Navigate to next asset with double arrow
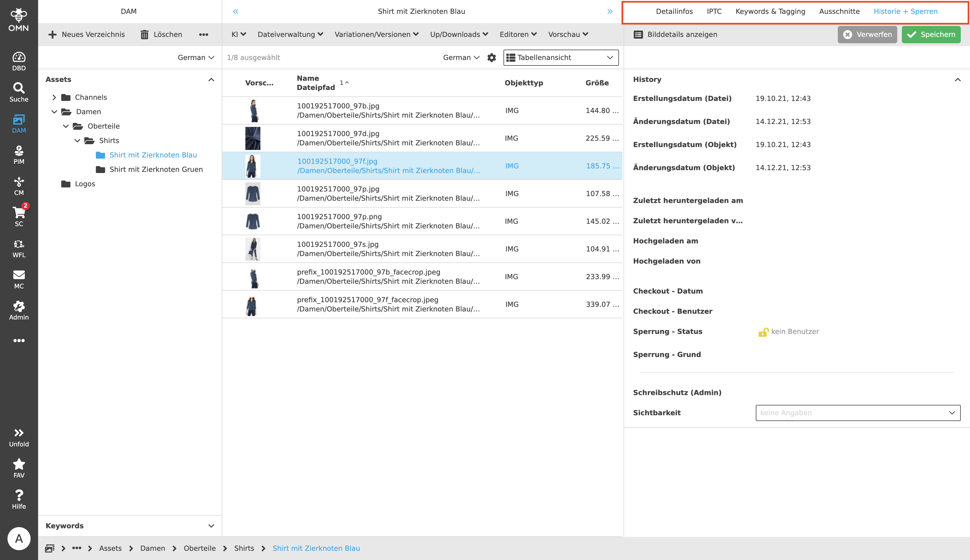This screenshot has width=970, height=560. [x=610, y=12]
